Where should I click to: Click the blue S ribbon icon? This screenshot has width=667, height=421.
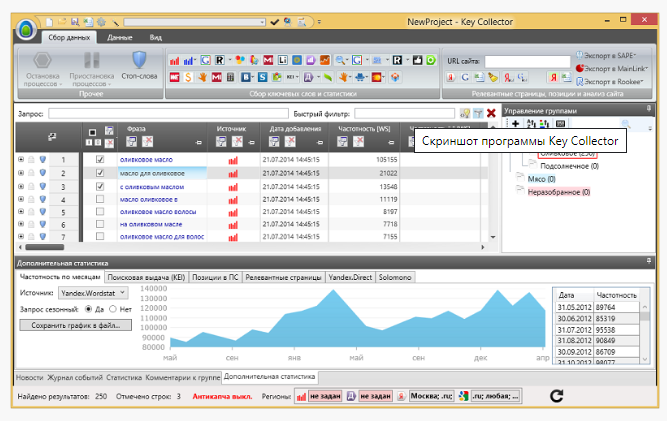point(262,77)
